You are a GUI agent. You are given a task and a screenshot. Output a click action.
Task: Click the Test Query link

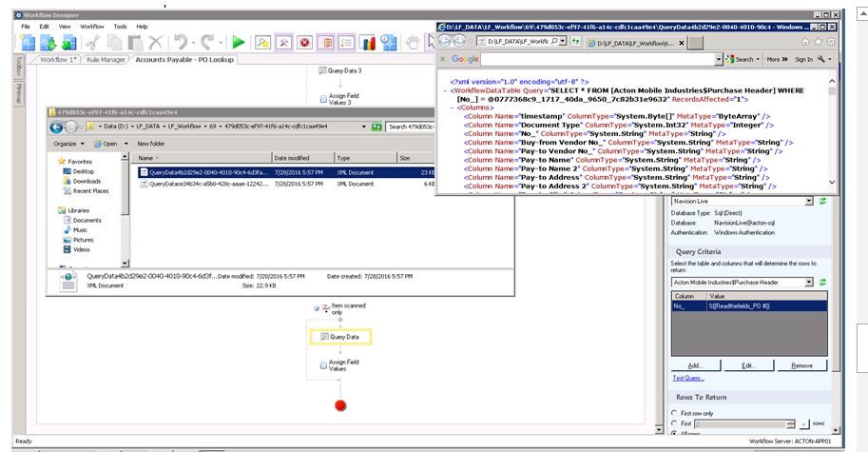[686, 378]
